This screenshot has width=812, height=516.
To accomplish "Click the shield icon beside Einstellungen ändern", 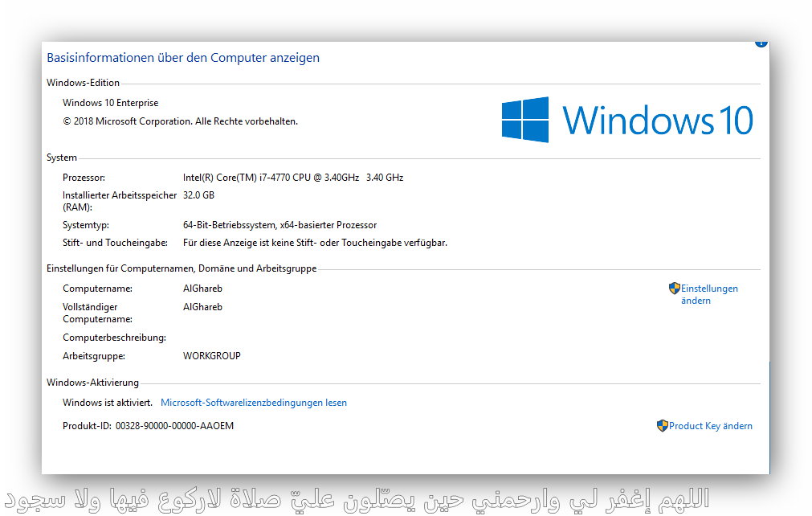I will [x=675, y=288].
